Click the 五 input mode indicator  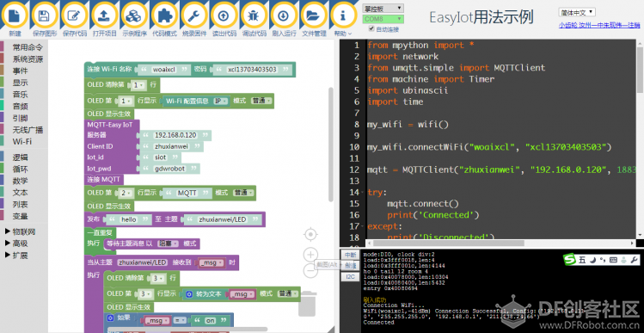click(582, 260)
